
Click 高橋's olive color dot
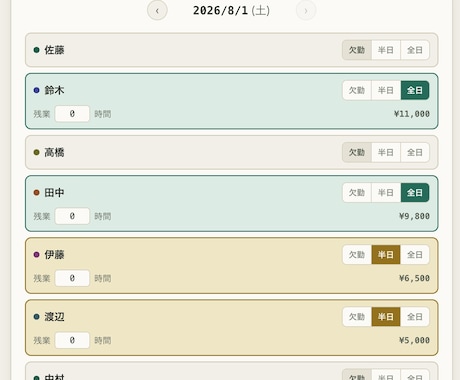[x=37, y=152]
